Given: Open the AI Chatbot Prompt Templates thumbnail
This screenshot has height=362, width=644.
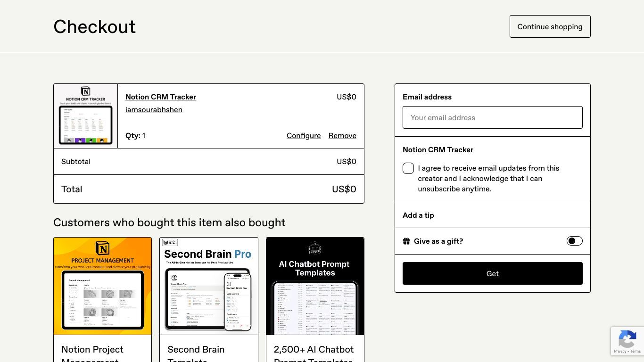Looking at the screenshot, I should click(x=315, y=286).
